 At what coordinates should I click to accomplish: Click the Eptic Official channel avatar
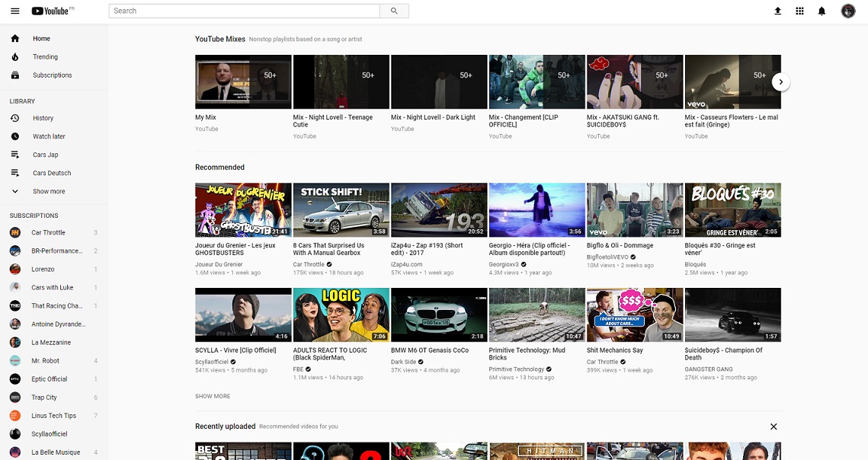[x=15, y=379]
